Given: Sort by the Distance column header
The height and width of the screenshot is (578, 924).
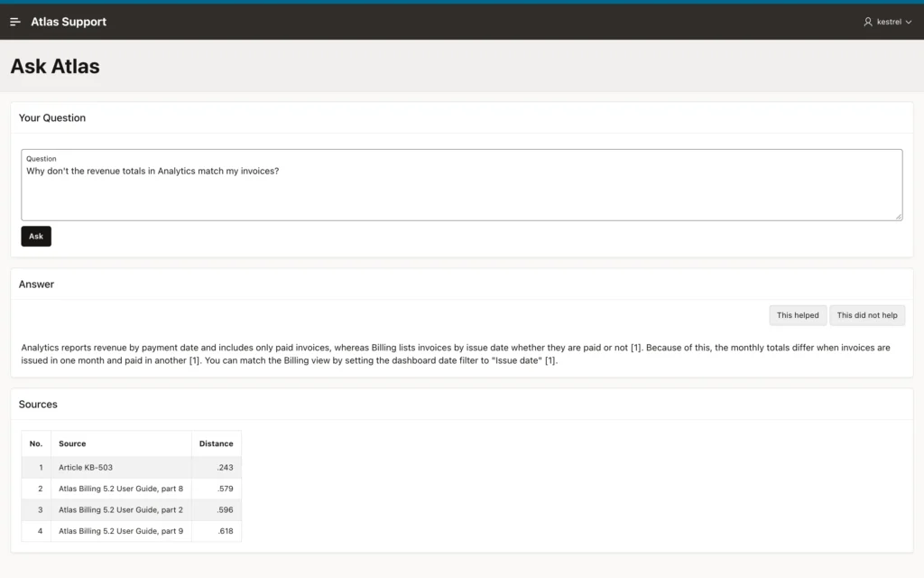Looking at the screenshot, I should 216,443.
